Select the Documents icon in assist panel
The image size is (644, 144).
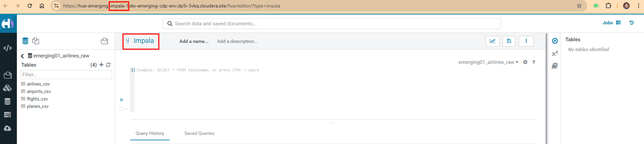[x=35, y=41]
